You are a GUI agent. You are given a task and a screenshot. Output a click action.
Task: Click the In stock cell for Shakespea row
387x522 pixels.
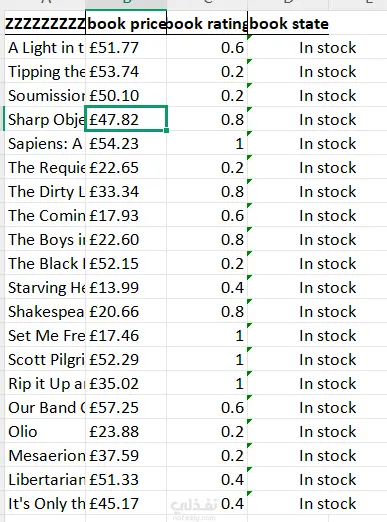[x=288, y=311]
